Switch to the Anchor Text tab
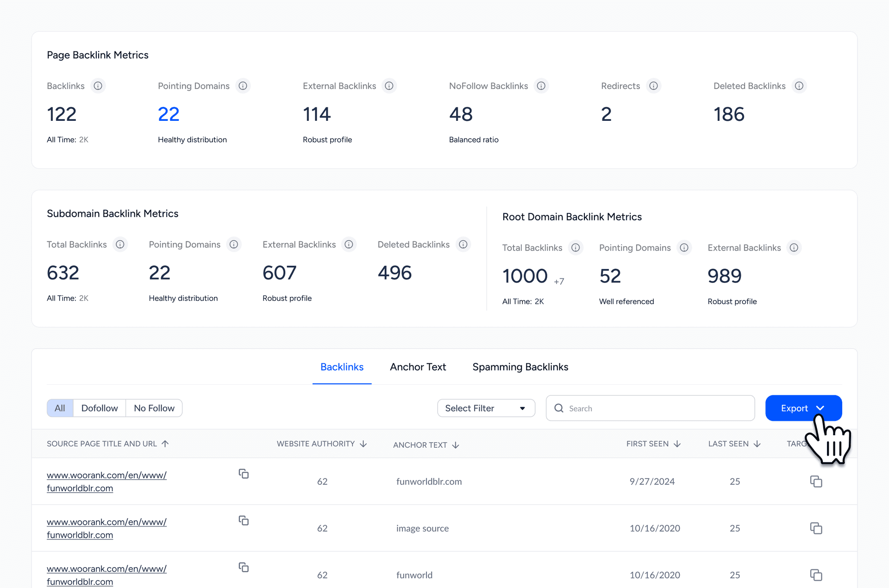 (x=418, y=367)
